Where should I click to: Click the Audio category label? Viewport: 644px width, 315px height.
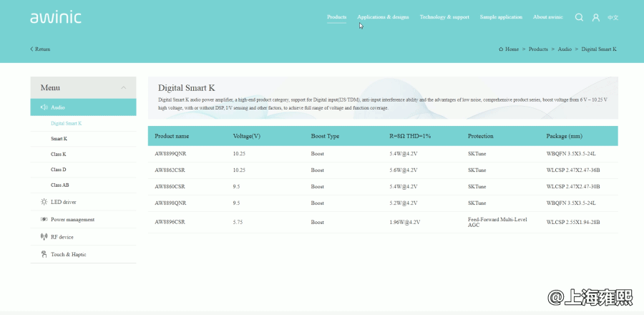[58, 107]
